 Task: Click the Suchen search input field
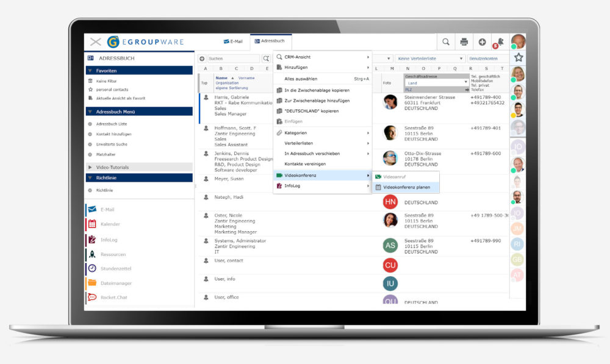233,59
